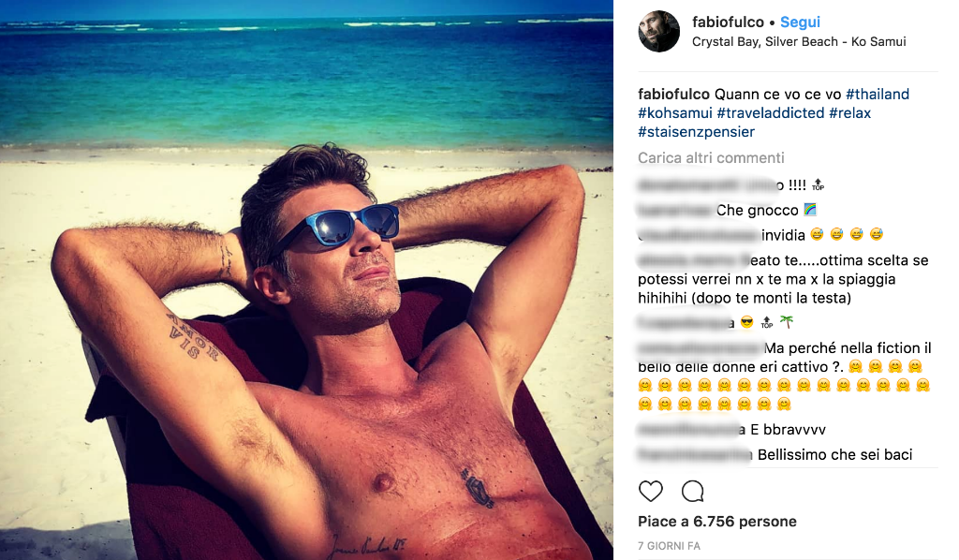Viewport: 959px width, 560px height.
Task: Click the 7 GIORNI FA timestamp
Action: 669,546
